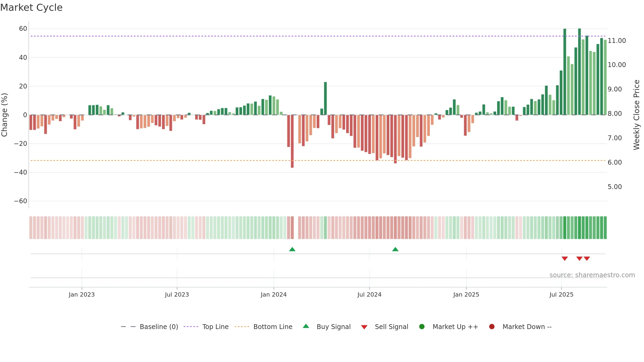This screenshot has height=362, width=644.
Task: Click the green Market Up circle icon in legend
Action: click(x=422, y=327)
